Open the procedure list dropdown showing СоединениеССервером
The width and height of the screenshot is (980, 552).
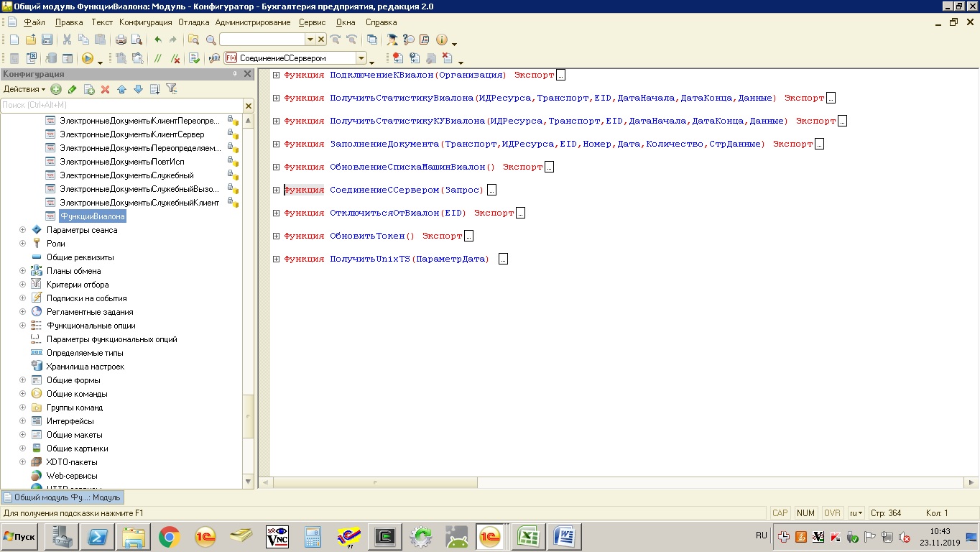pos(361,58)
